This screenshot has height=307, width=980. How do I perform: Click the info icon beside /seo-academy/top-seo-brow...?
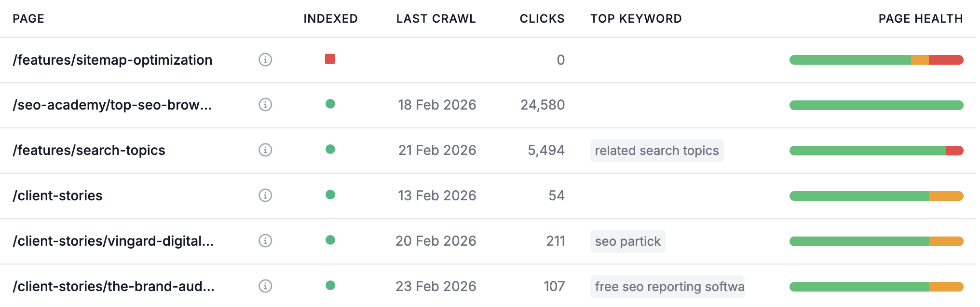click(x=265, y=105)
